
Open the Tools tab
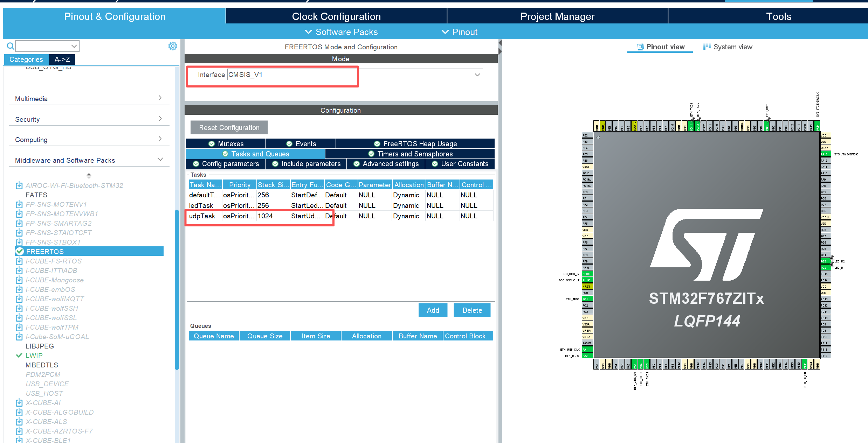778,16
